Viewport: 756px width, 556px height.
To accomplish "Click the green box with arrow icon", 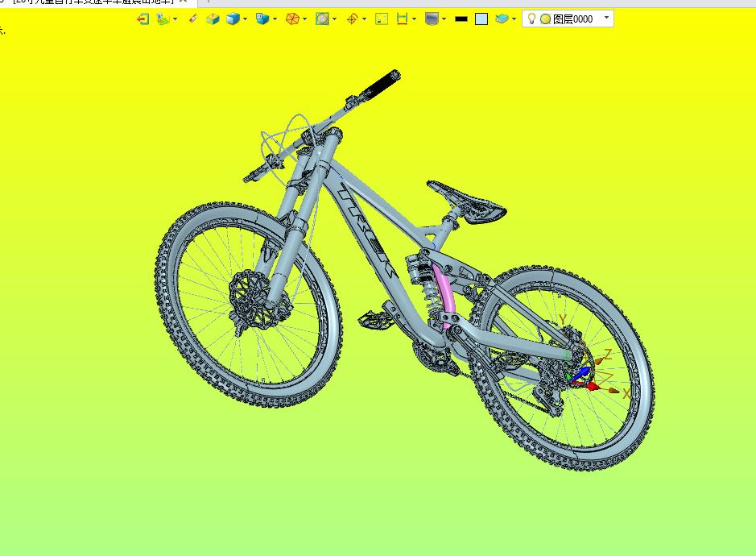I will click(213, 19).
